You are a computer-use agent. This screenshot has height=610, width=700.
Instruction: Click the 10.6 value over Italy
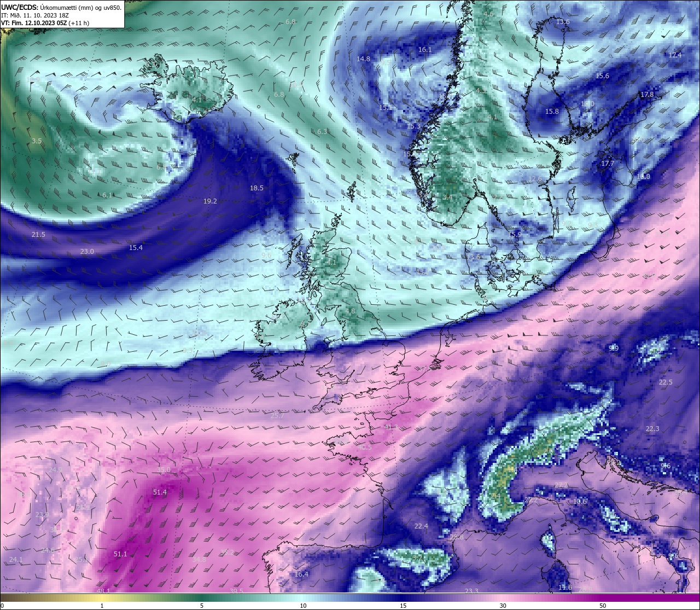point(580,502)
